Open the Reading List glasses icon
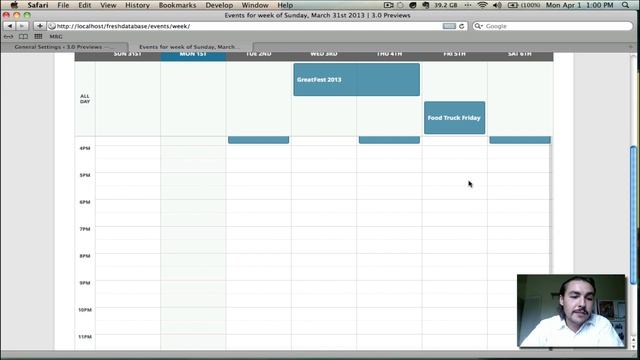The width and height of the screenshot is (640, 360). click(8, 36)
